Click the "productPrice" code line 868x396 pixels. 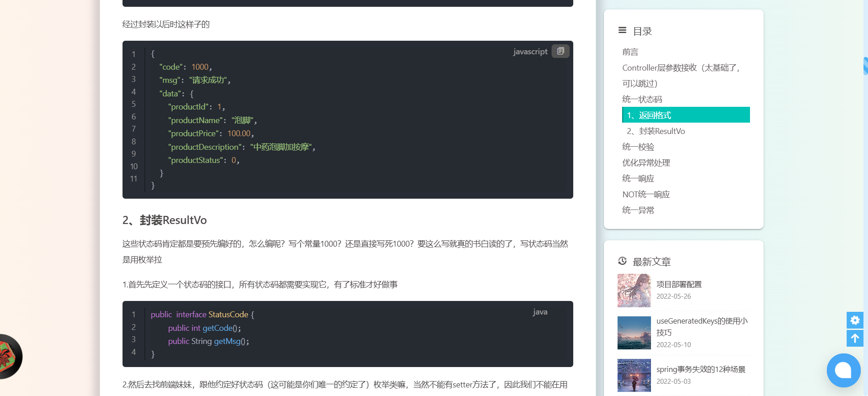[211, 134]
